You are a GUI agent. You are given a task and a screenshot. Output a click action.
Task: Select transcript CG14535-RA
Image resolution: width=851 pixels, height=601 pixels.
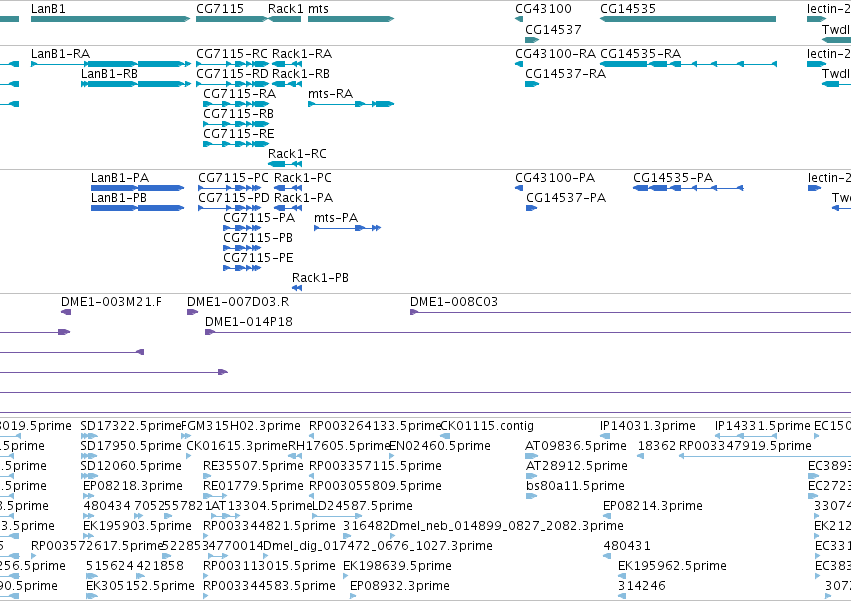click(x=688, y=64)
